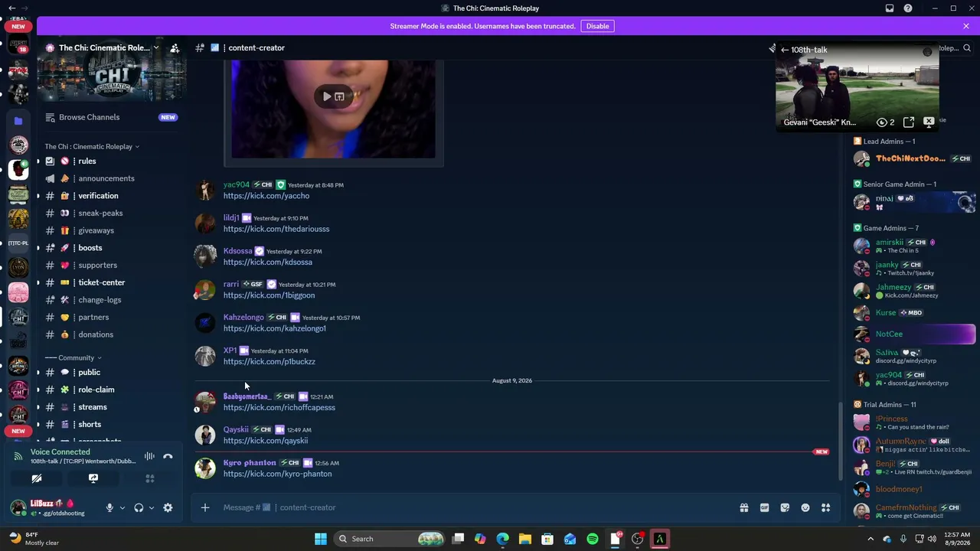The width and height of the screenshot is (980, 551).
Task: Open input device options next to microphone
Action: click(x=122, y=507)
